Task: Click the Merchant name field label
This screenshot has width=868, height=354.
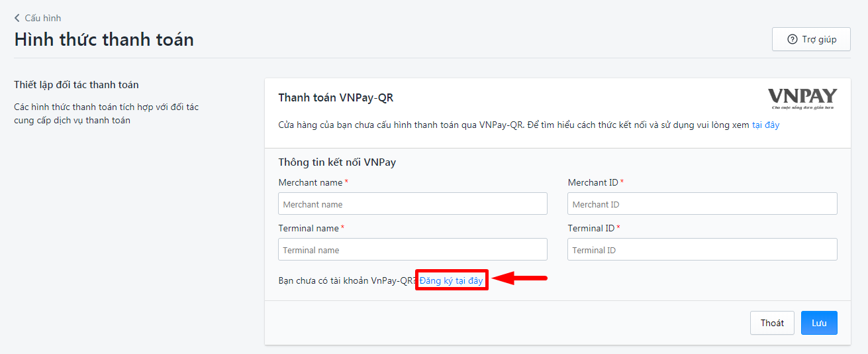Action: coord(311,182)
